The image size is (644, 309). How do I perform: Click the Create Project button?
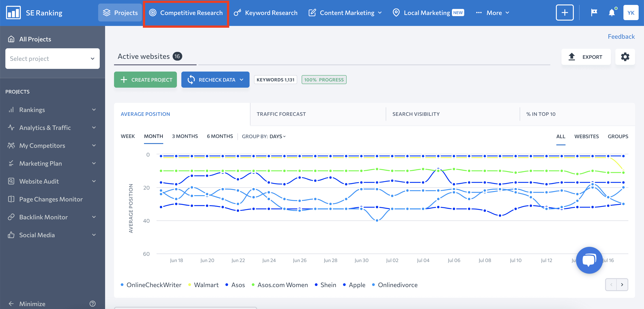[145, 80]
